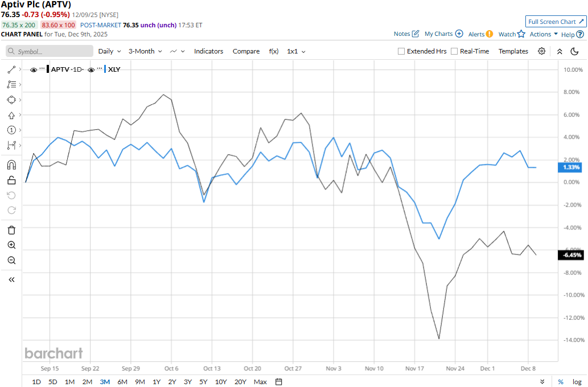Open the 3-Month period dropdown
588x387 pixels.
145,51
